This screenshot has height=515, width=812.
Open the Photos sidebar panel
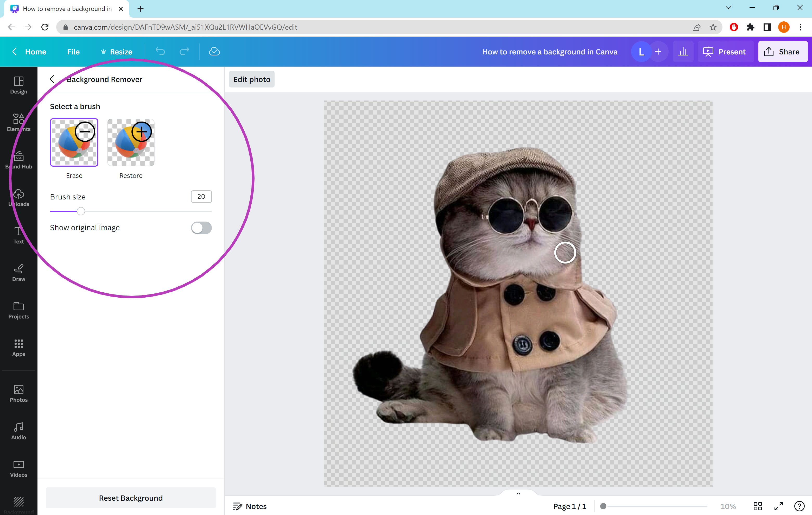pos(18,393)
